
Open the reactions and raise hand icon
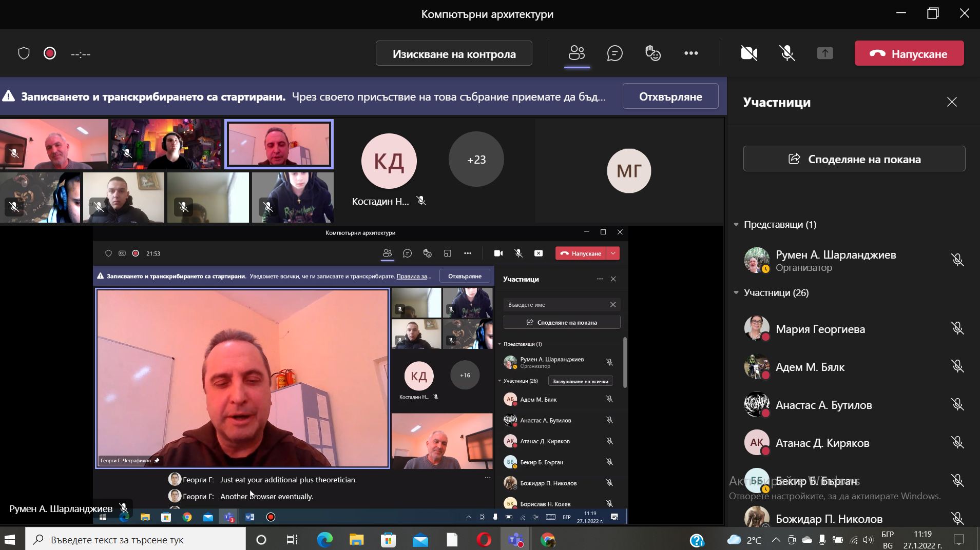[x=652, y=53]
